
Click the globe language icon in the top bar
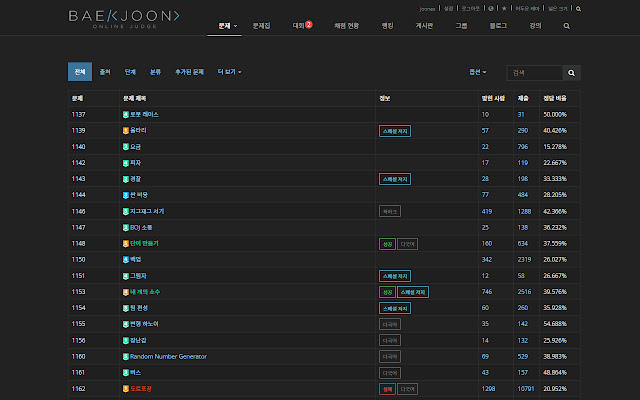tap(491, 7)
